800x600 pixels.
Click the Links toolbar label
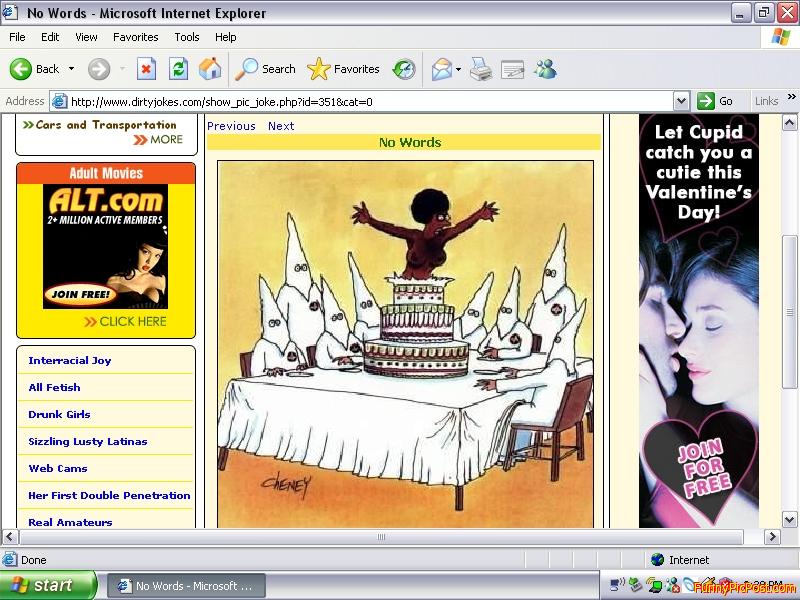coord(766,101)
